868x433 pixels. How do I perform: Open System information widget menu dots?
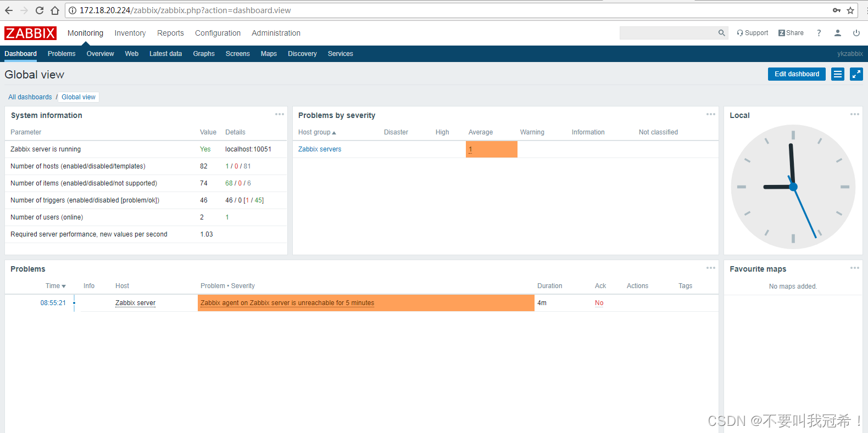tap(280, 114)
